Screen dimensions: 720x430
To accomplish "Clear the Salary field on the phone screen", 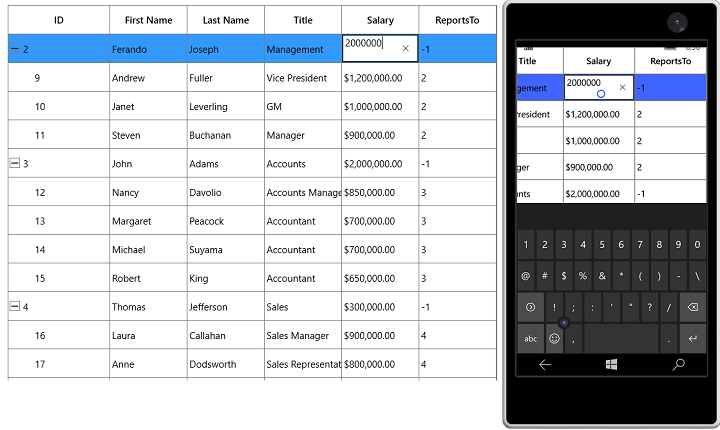I will (622, 87).
